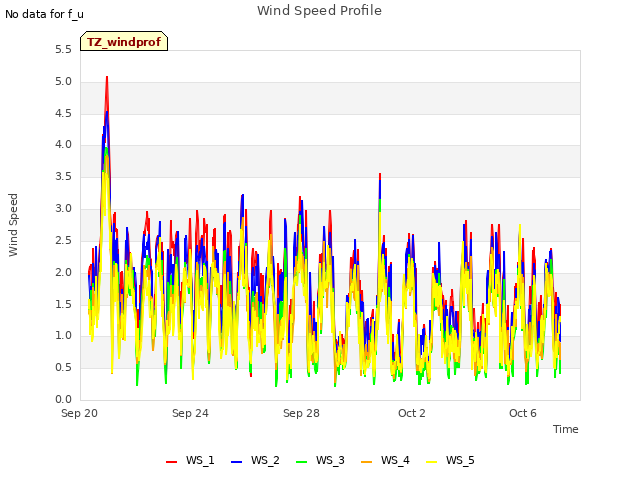Viewport: 640px width, 480px height.
Task: Click the orange WS_4 legend color marker
Action: [366, 462]
